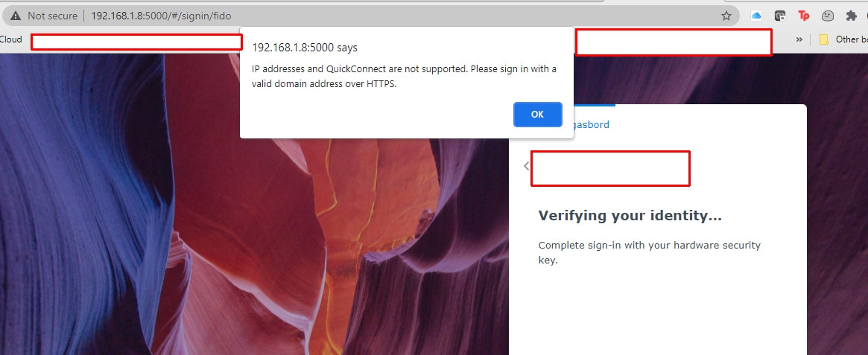Click the red Tp extension icon
Viewport: 868px width, 355px height.
[x=804, y=16]
